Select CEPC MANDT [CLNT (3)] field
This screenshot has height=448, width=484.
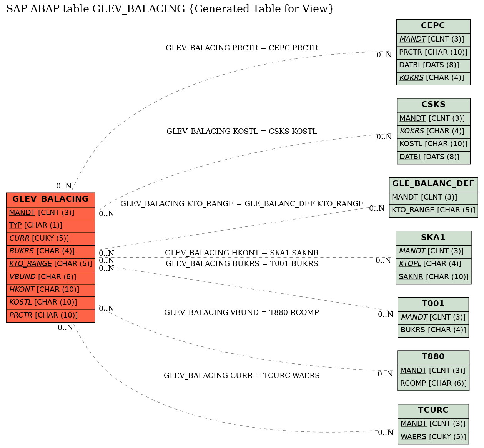click(433, 40)
